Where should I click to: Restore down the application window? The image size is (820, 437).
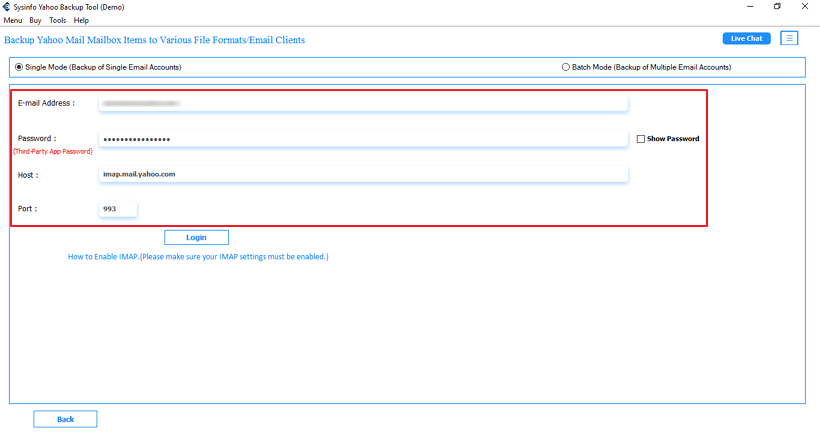777,7
